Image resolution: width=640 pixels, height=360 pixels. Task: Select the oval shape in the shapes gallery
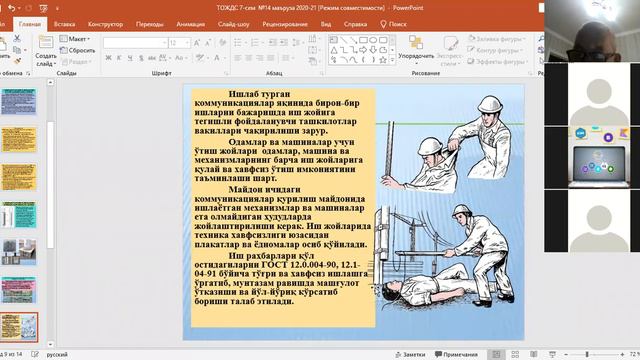373,40
